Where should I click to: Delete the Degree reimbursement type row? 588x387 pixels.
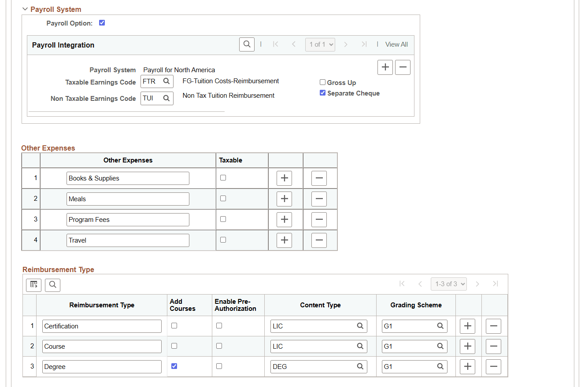tap(493, 367)
